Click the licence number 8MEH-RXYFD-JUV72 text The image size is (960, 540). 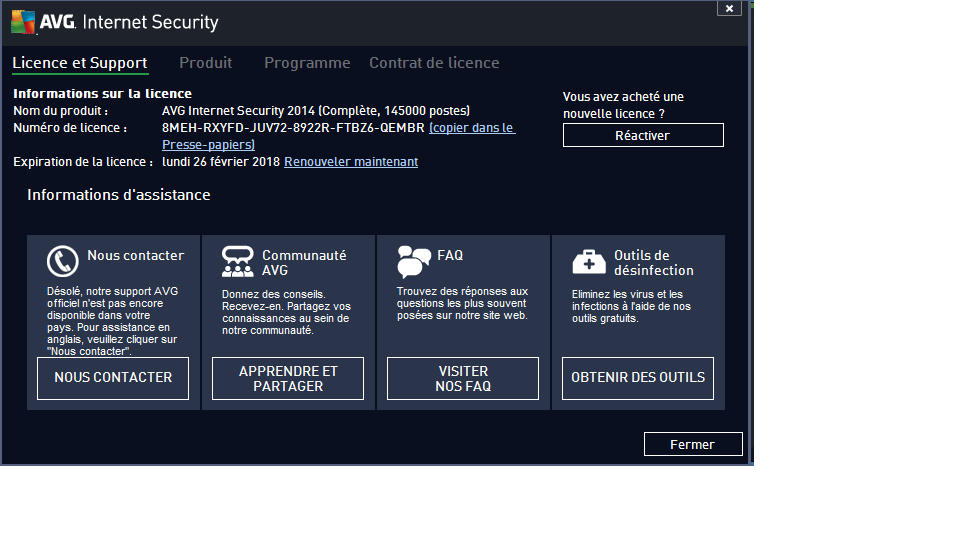point(293,128)
